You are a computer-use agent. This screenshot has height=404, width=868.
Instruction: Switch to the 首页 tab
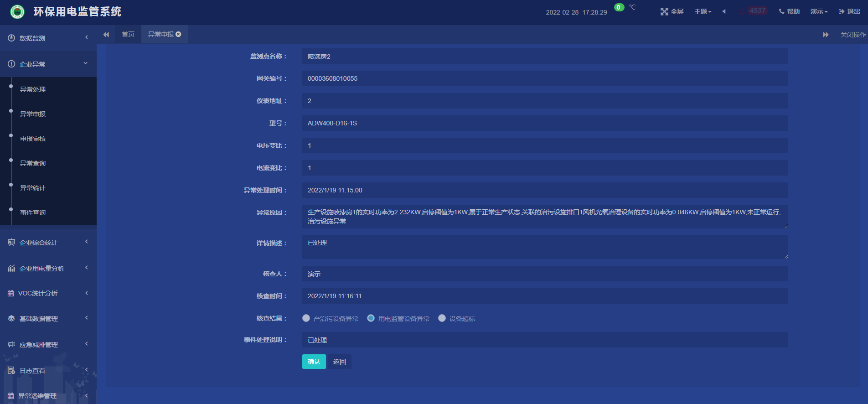(x=128, y=34)
